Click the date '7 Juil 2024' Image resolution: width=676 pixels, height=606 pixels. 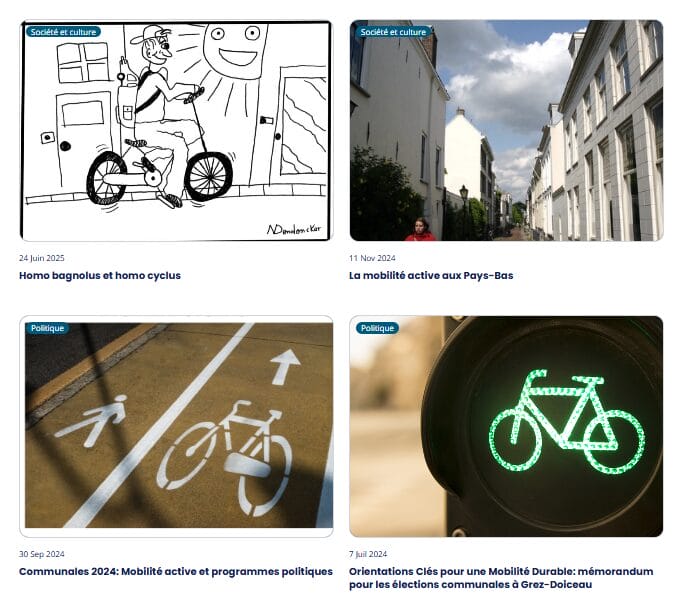point(368,554)
